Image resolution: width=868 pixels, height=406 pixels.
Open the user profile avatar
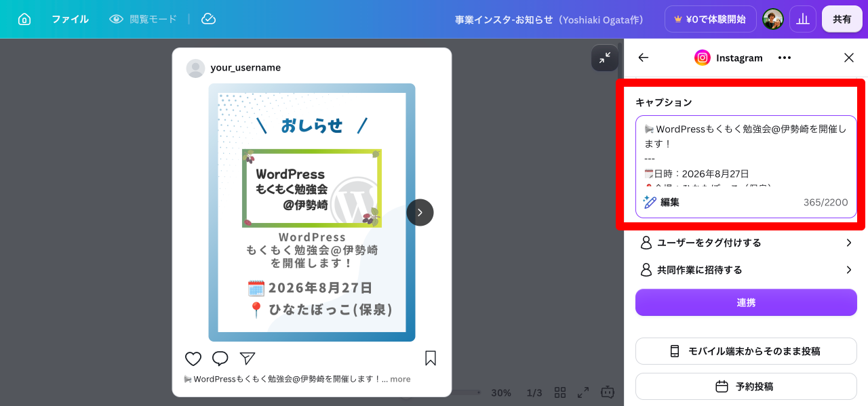click(773, 19)
